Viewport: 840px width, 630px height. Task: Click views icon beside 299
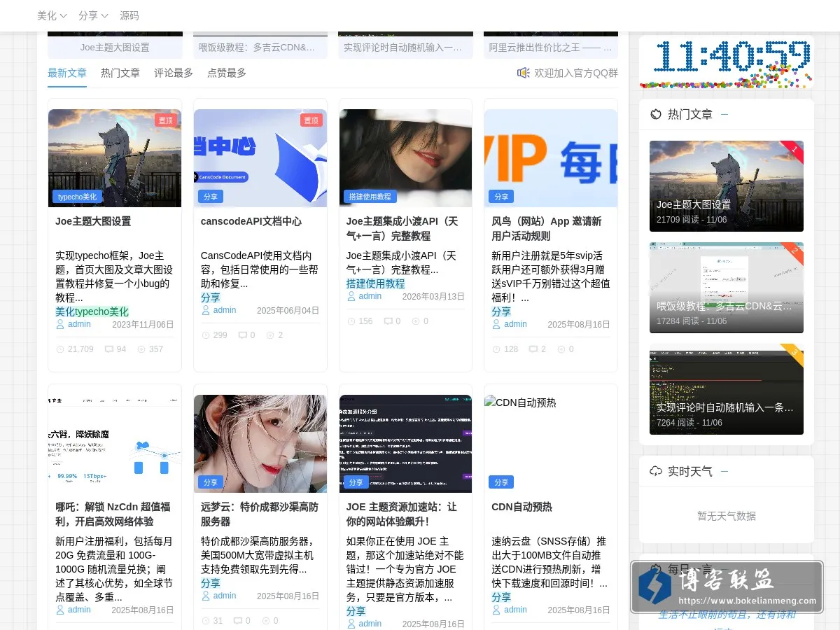206,335
